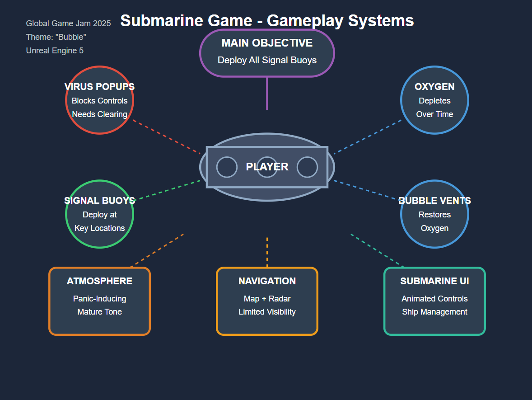Click the PLAYER label on the submarine

[x=267, y=167]
